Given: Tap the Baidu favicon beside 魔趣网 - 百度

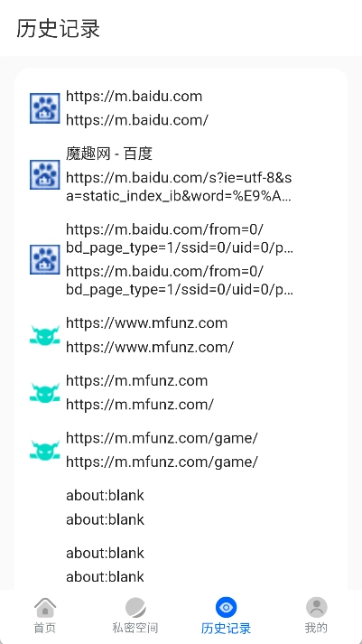Looking at the screenshot, I should click(45, 174).
